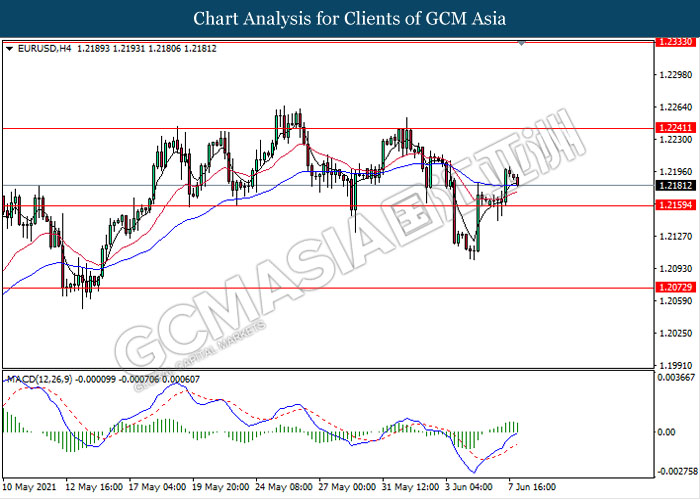
Task: Click the 1.22411 resistance price label
Action: (675, 128)
